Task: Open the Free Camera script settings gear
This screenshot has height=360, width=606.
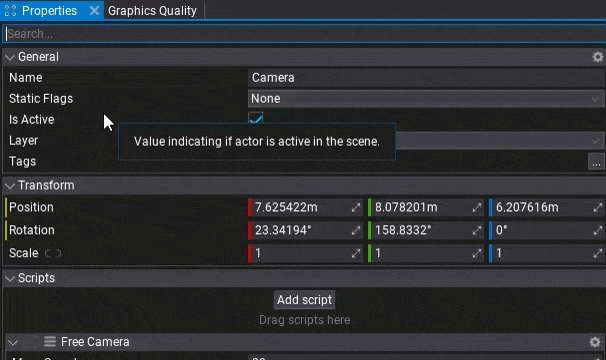Action: click(595, 342)
